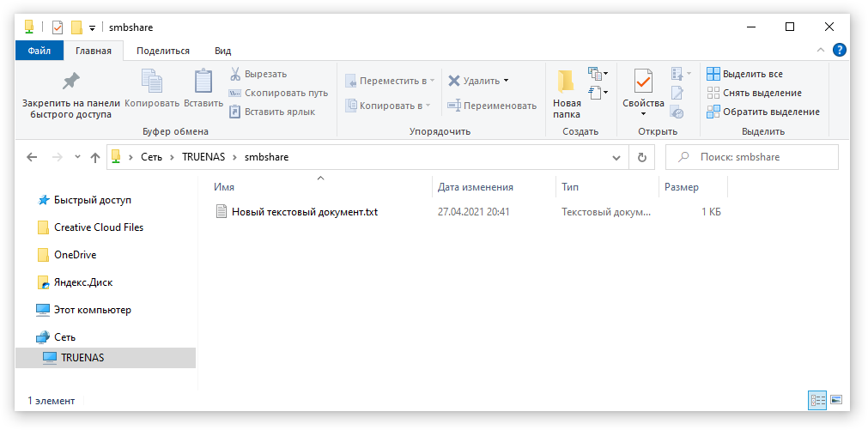Click the Вставить clipboard paste icon

coord(203,82)
